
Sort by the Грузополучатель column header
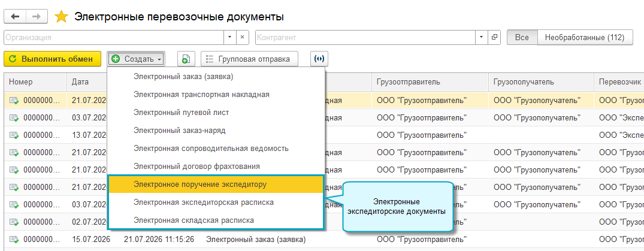click(x=541, y=82)
